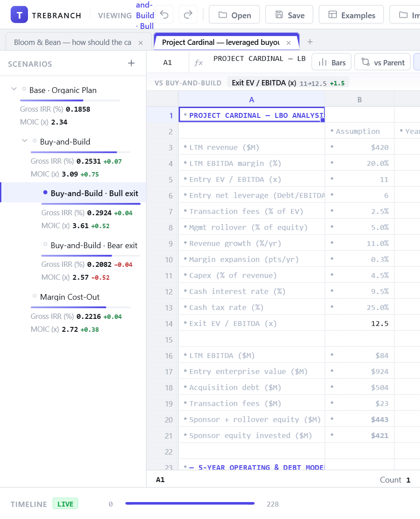Click cell PROJECT CARDINAL — LBO ANALYSIS

coord(252,115)
